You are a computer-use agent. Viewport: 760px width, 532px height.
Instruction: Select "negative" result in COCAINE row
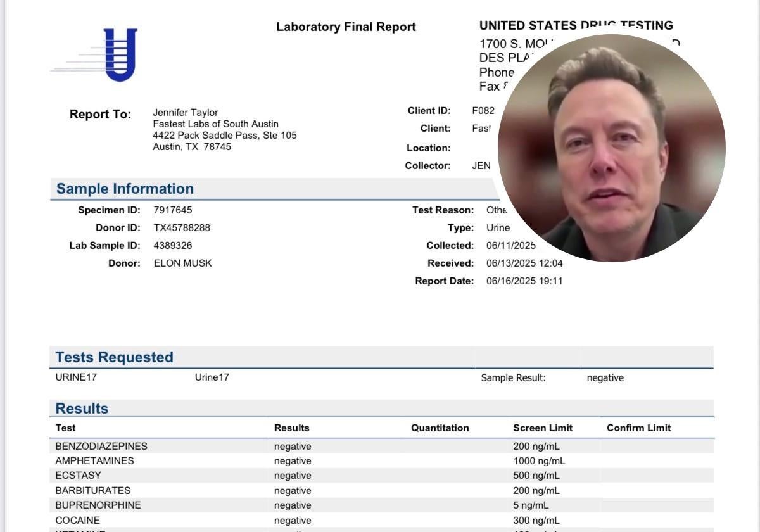pyautogui.click(x=293, y=521)
